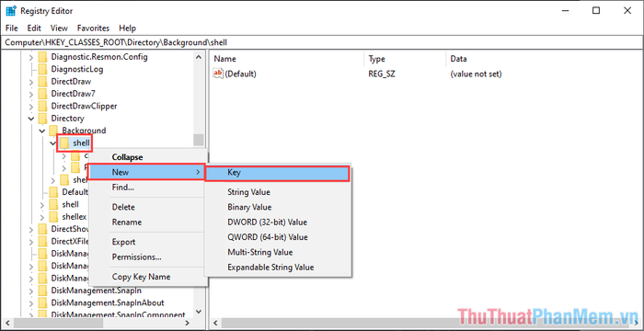This screenshot has height=331, width=644.
Task: Create a new Key from submenu
Action: [277, 173]
